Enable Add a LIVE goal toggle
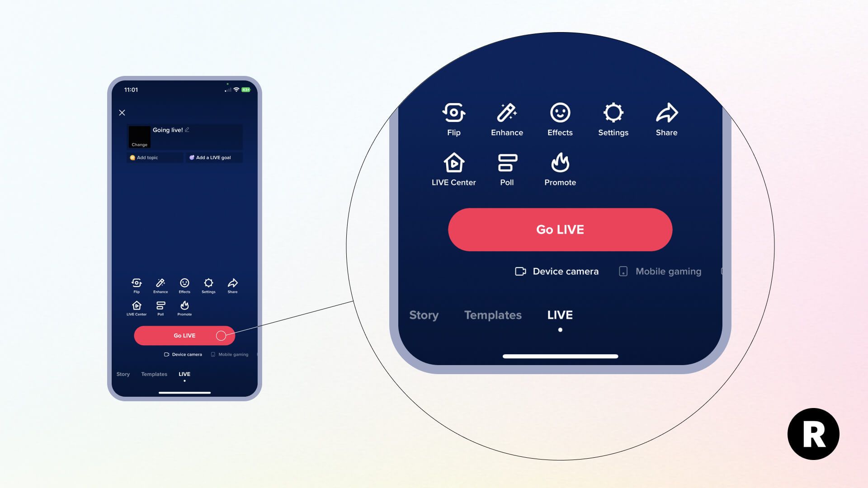 point(212,157)
